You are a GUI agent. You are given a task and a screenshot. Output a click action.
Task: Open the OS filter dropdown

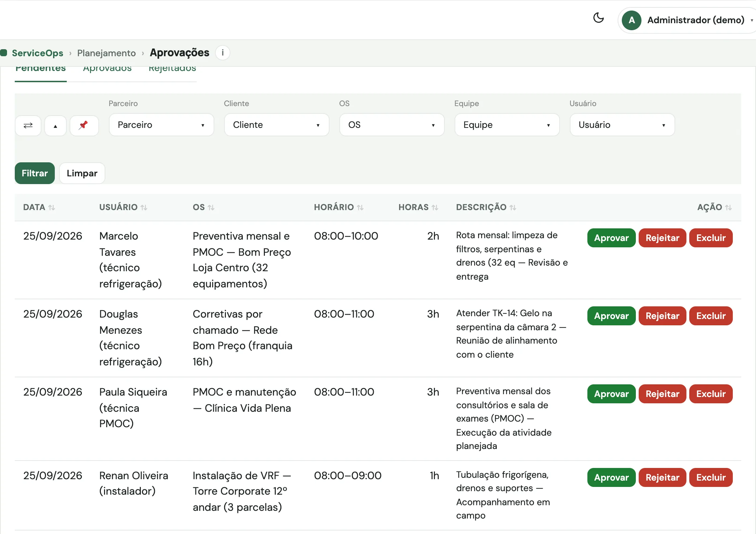pyautogui.click(x=392, y=125)
